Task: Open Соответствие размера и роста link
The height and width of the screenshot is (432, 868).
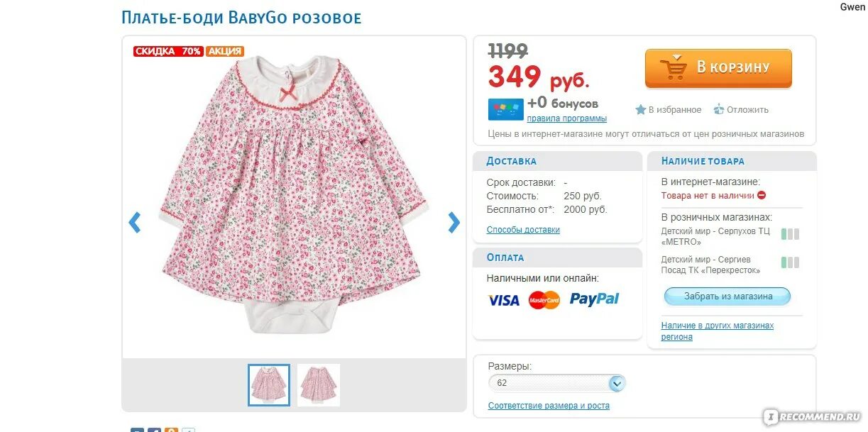Action: tap(549, 406)
